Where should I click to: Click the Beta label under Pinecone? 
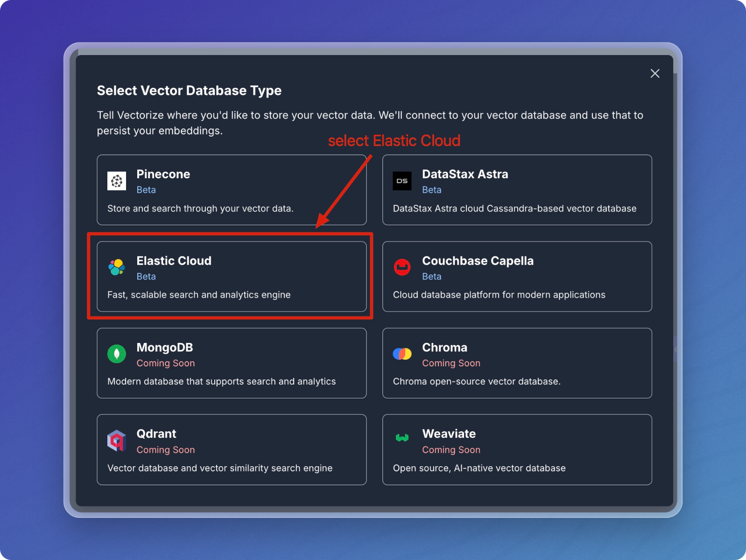[x=146, y=190]
